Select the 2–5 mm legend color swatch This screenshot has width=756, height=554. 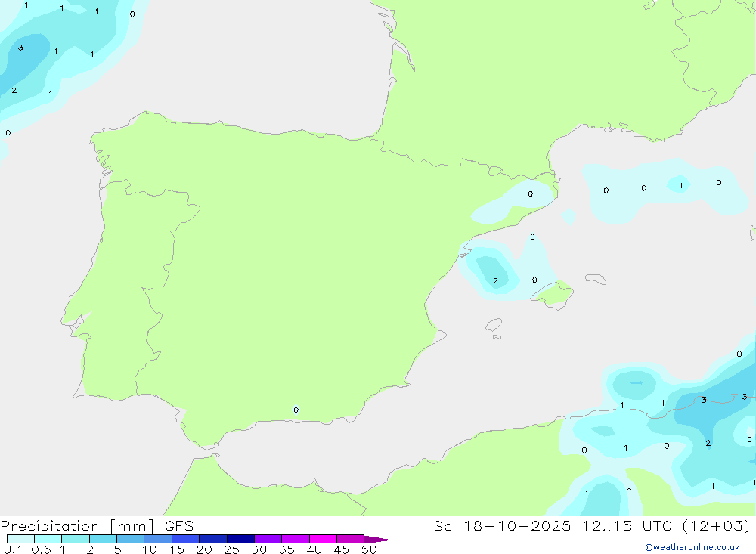click(x=103, y=539)
